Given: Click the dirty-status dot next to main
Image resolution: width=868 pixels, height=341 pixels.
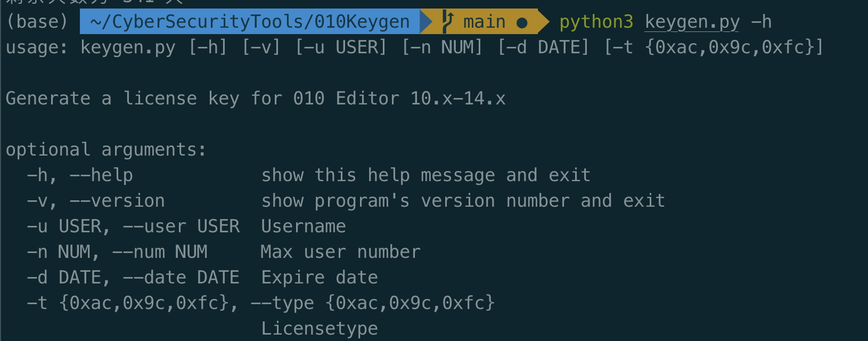Looking at the screenshot, I should (522, 23).
